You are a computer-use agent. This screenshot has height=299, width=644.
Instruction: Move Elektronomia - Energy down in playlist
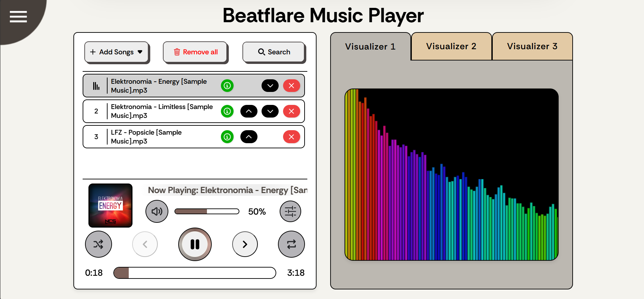[270, 86]
